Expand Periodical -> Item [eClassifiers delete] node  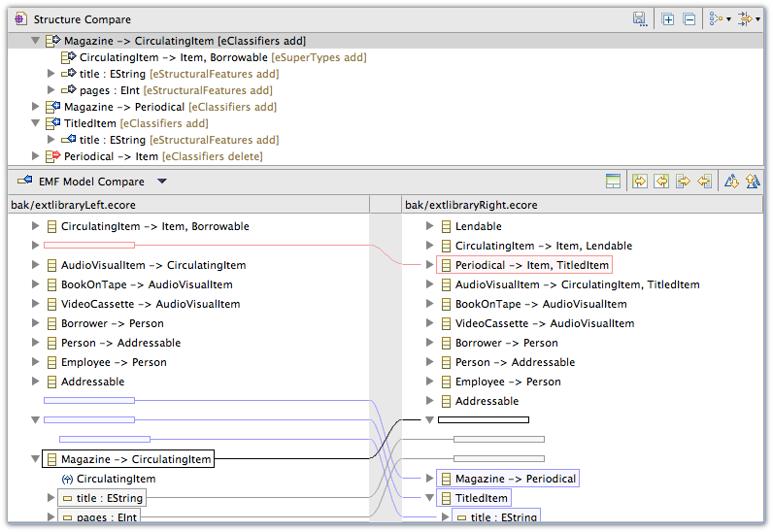click(35, 155)
